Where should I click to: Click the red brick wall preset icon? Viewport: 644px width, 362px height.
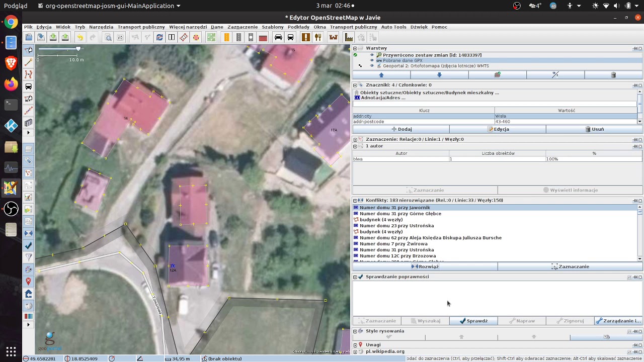point(263,37)
